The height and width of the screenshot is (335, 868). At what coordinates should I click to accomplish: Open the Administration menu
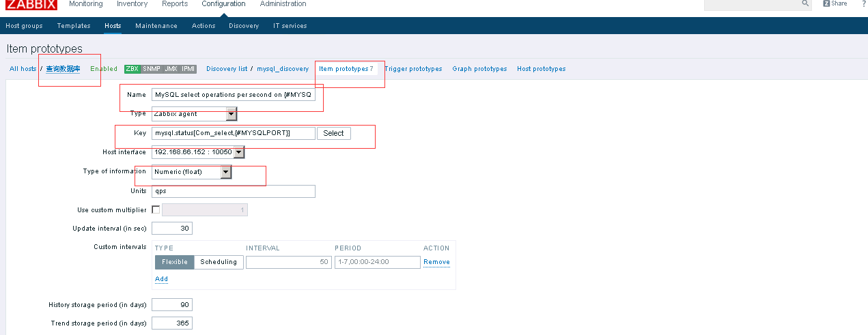coord(283,4)
